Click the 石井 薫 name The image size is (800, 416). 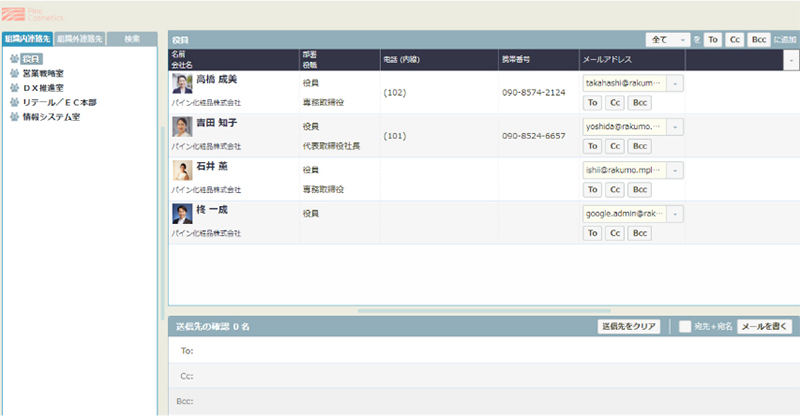pos(212,166)
